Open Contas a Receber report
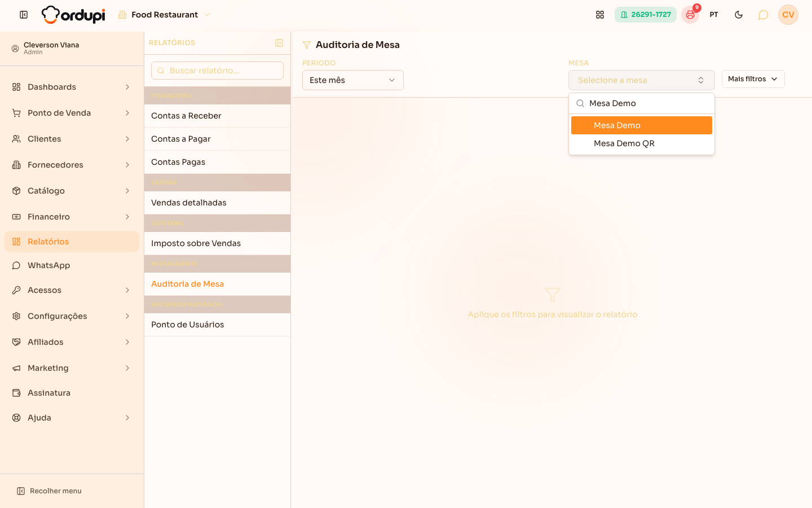The height and width of the screenshot is (508, 812). point(217,116)
